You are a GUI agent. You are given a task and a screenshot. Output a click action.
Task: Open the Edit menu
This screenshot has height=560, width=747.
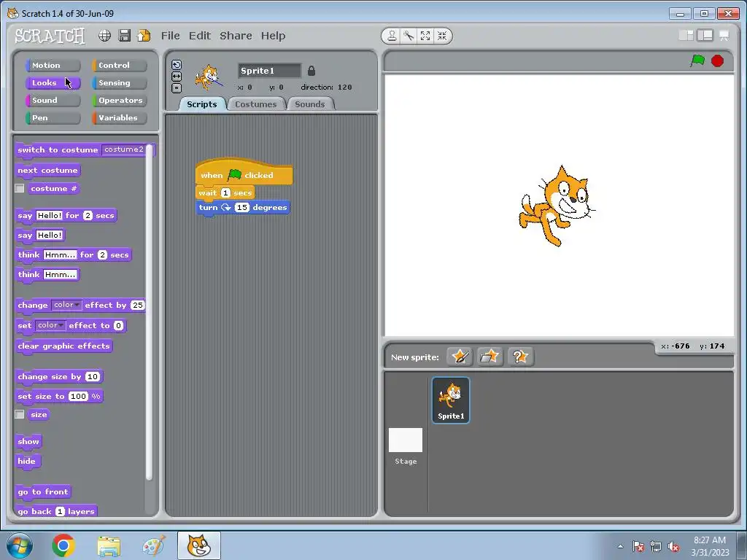coord(200,36)
